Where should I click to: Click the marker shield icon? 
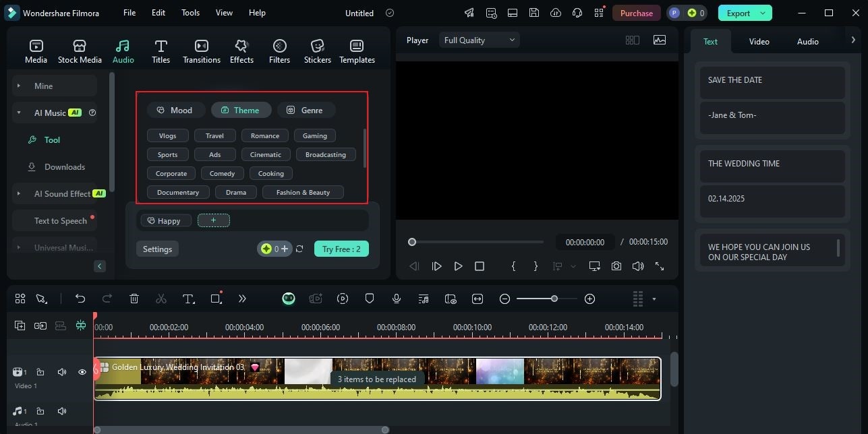point(370,299)
